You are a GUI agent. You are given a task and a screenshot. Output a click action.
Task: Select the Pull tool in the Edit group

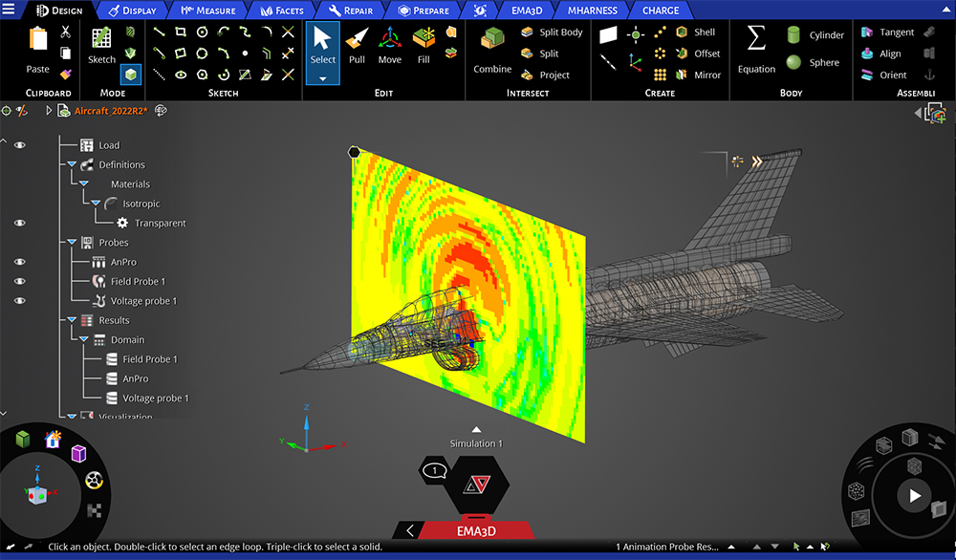(x=357, y=48)
